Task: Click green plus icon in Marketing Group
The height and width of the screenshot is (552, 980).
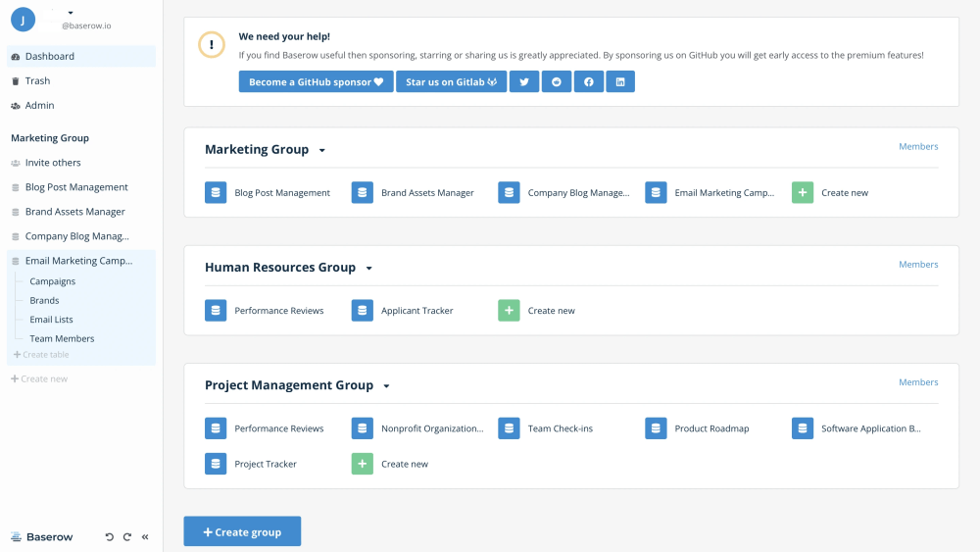Action: (x=802, y=193)
